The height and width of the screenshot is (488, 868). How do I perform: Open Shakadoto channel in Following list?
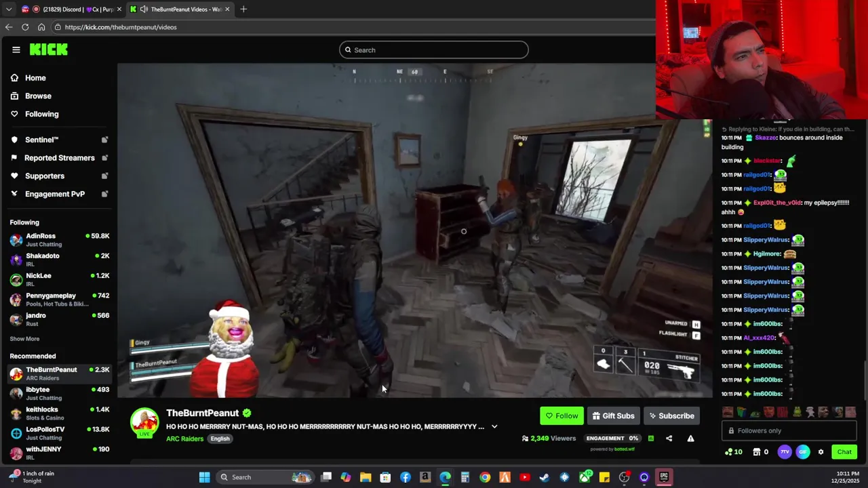point(60,260)
